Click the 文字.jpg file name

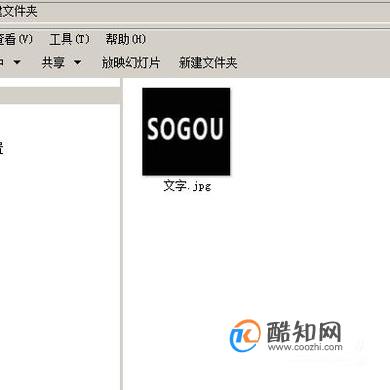click(x=187, y=186)
